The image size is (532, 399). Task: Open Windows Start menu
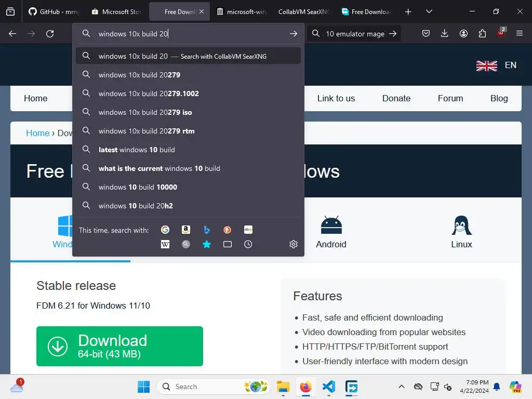tap(143, 387)
